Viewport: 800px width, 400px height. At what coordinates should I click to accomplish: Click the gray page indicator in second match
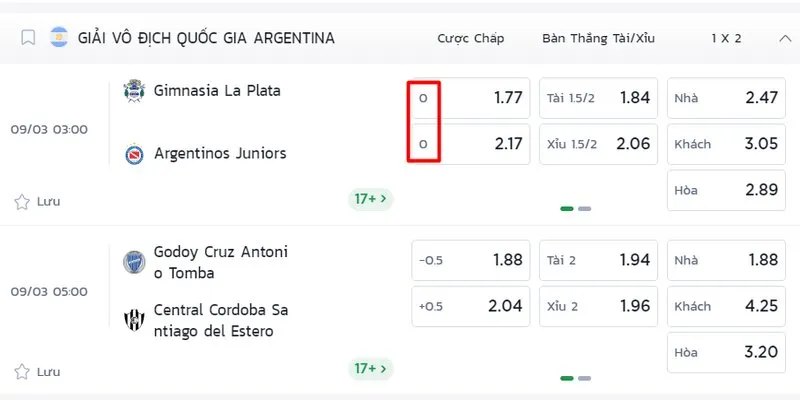585,378
